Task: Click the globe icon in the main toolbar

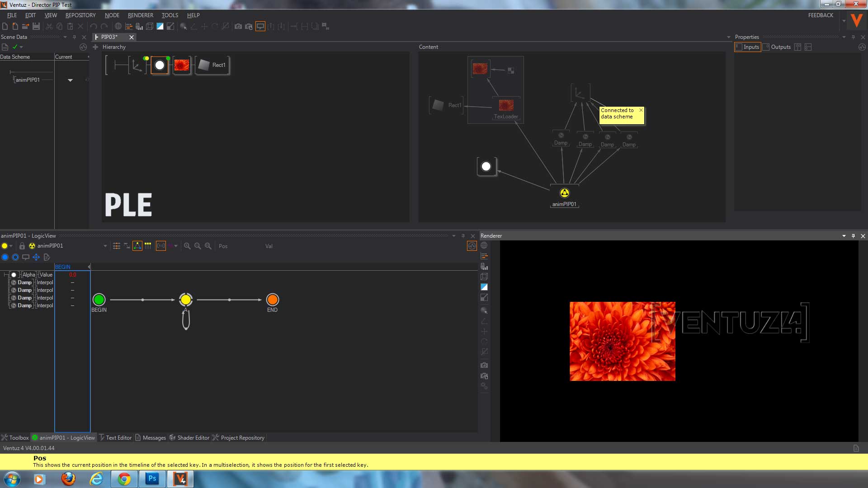Action: coord(118,26)
